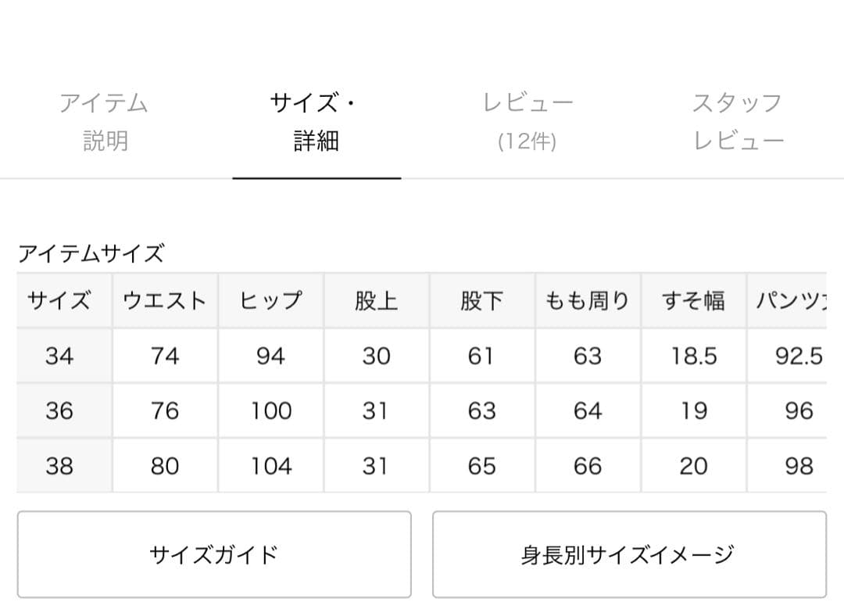Click the ウエスト column header
844x616 pixels.
click(x=164, y=299)
